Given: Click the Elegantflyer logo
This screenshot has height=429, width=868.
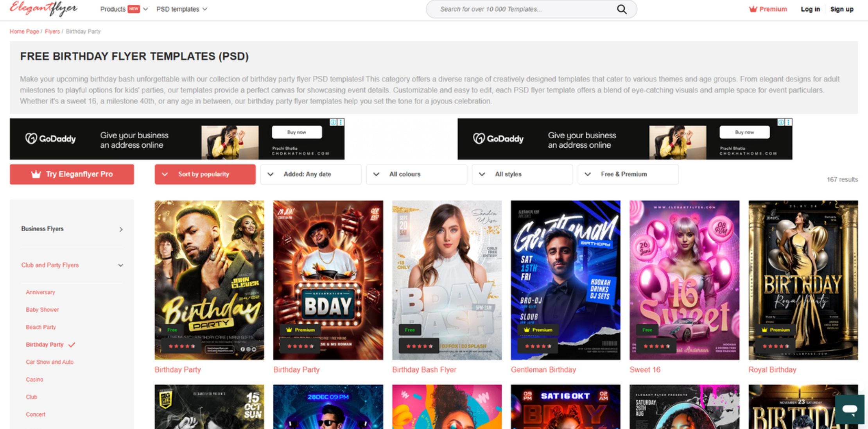Looking at the screenshot, I should coord(43,9).
